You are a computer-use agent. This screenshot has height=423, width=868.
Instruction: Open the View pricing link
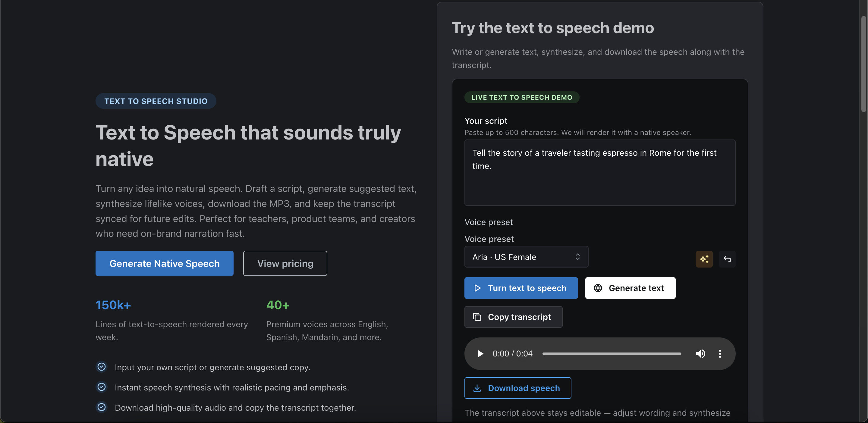click(x=285, y=263)
